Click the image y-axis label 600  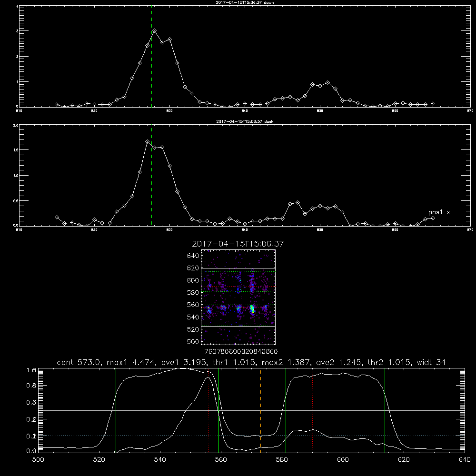click(x=193, y=280)
